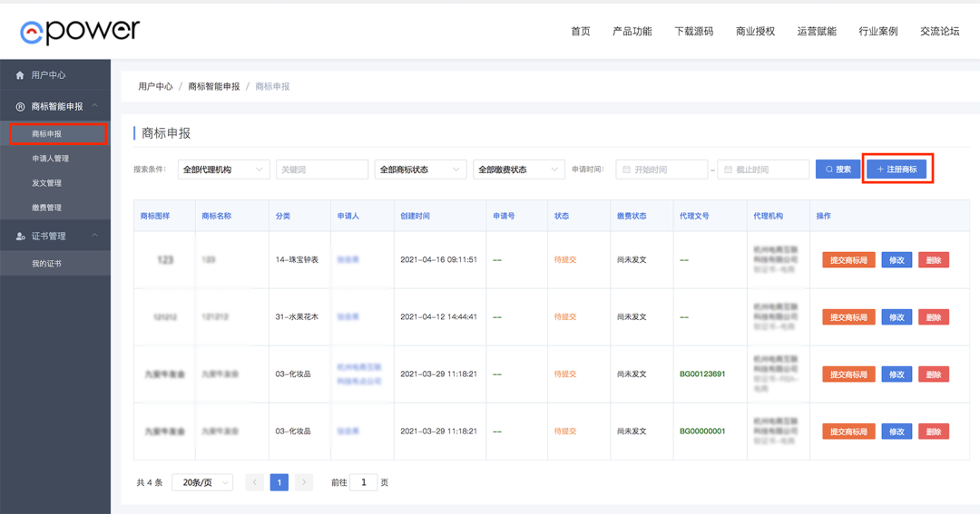Click 提交商标局 for the 14-珠宝钟表 row
This screenshot has width=980, height=514.
click(848, 260)
